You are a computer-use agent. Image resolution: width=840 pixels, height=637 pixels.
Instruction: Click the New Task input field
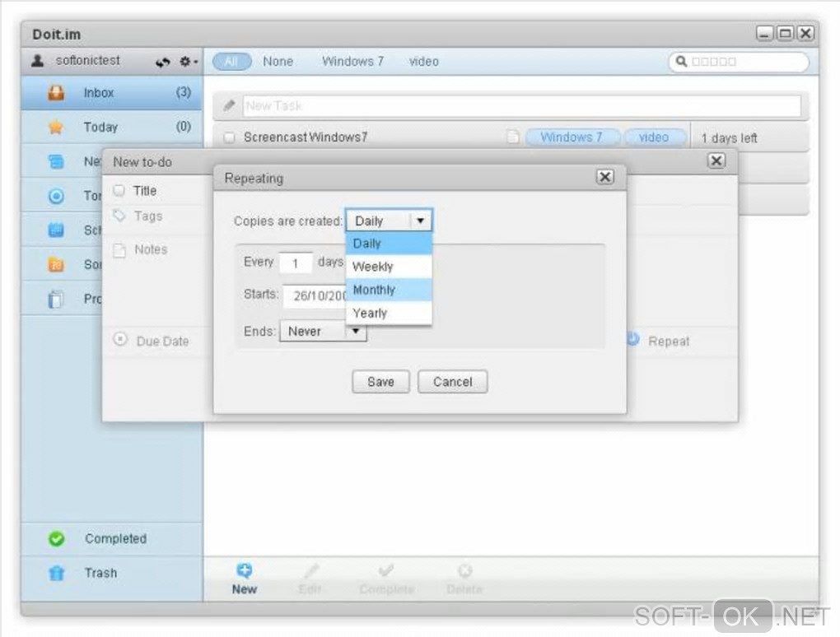coord(522,106)
